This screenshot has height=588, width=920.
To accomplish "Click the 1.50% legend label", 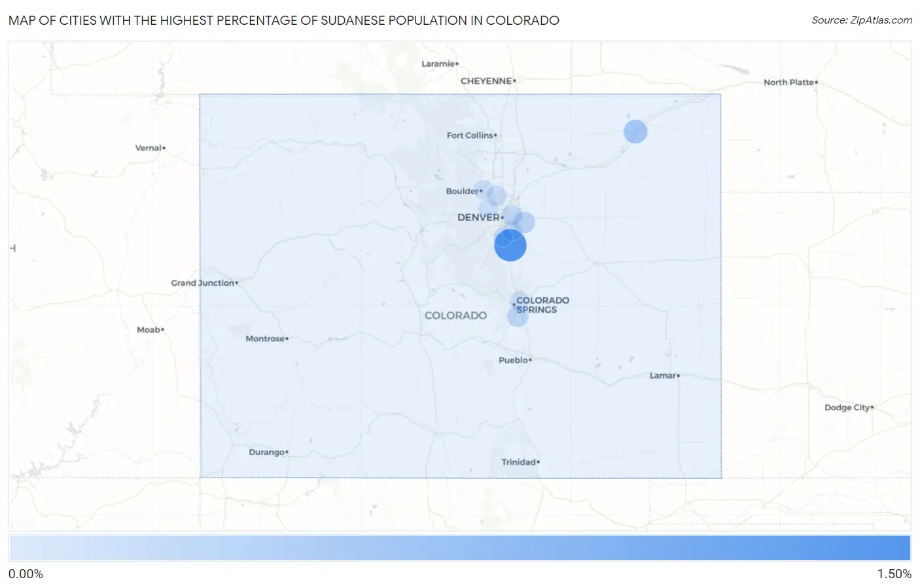I will click(x=894, y=574).
